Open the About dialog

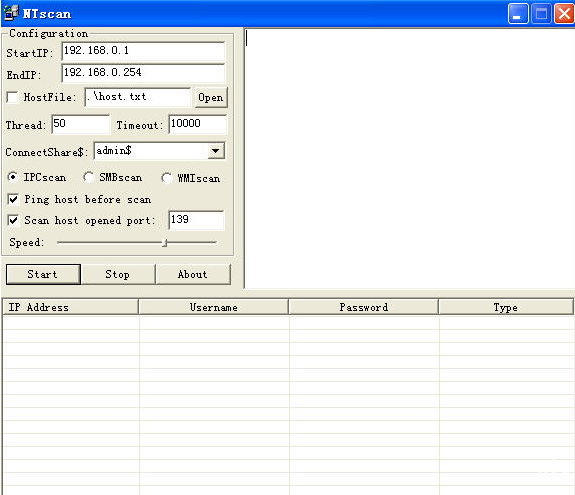[x=193, y=274]
